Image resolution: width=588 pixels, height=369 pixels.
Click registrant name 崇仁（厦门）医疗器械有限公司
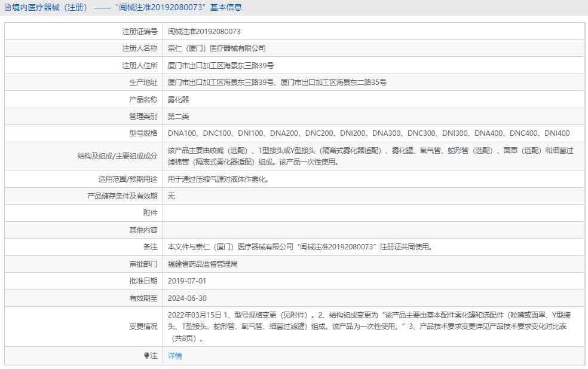(217, 48)
